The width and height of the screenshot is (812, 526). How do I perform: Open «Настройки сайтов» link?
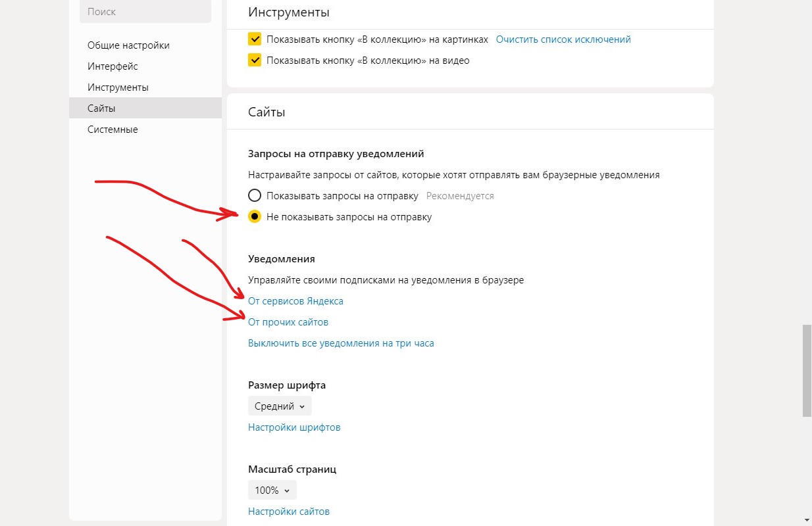point(289,512)
